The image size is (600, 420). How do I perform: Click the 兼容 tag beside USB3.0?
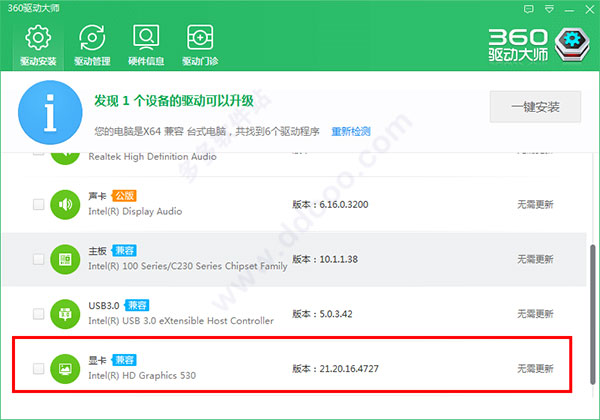coord(137,305)
